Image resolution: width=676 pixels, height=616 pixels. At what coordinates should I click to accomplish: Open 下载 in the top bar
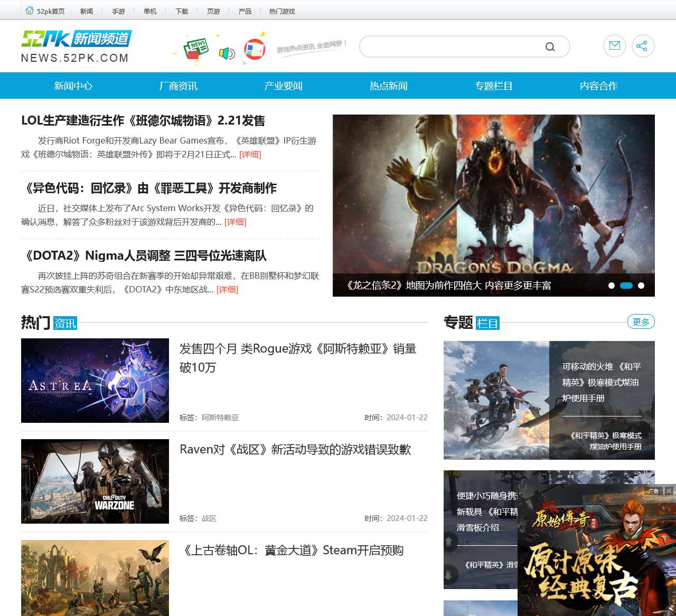[182, 11]
